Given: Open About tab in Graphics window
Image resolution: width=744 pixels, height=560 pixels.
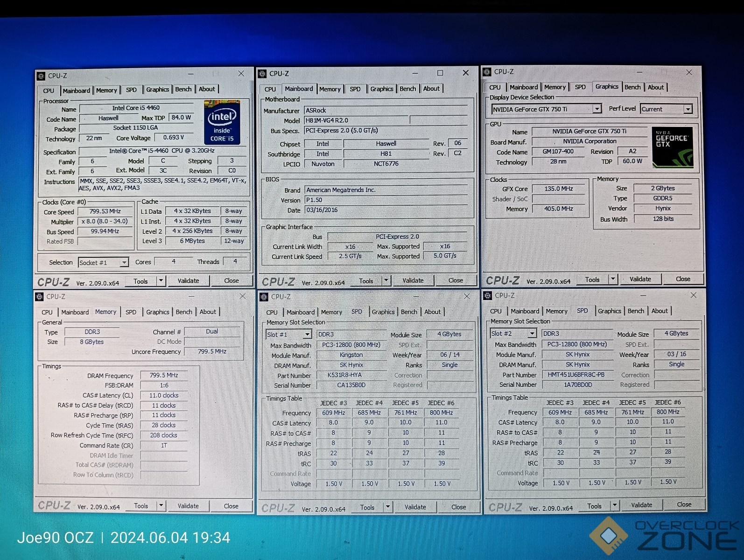Looking at the screenshot, I should coord(655,87).
